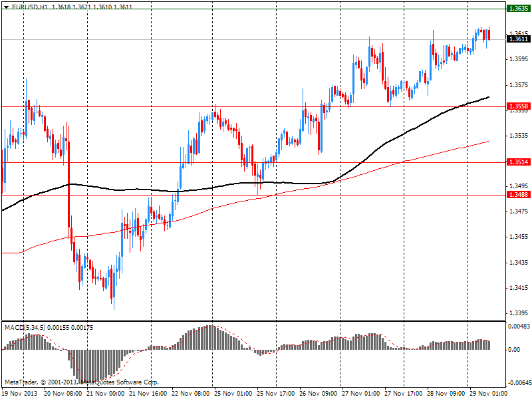The image size is (532, 399).
Task: Click the 29 Nov 01:00 time label
Action: pos(486,394)
